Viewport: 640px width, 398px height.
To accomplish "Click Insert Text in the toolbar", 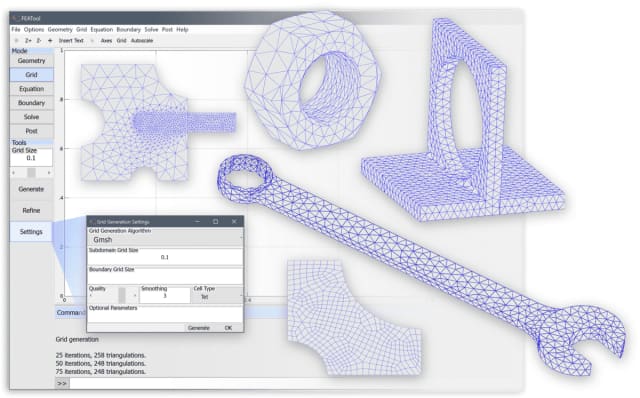I will tap(71, 40).
